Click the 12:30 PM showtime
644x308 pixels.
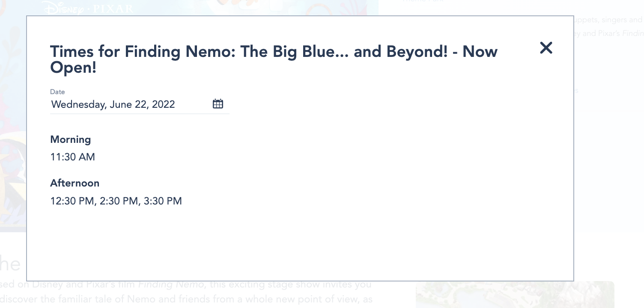click(72, 201)
